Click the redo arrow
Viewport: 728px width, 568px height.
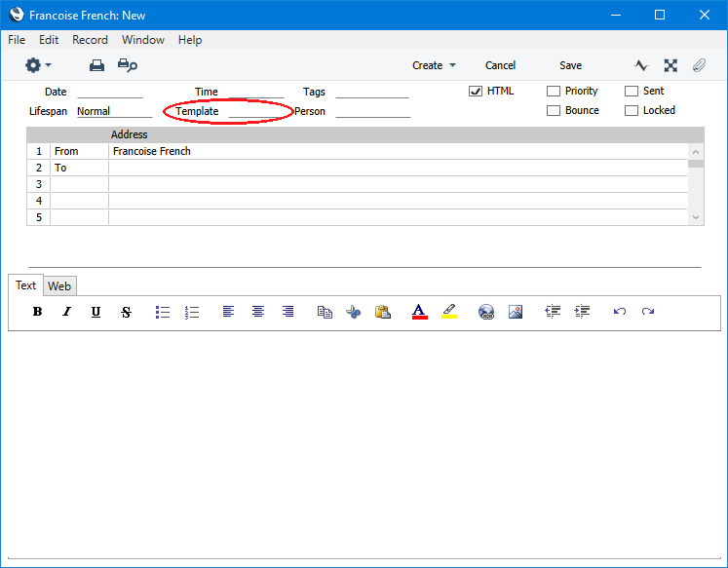648,312
